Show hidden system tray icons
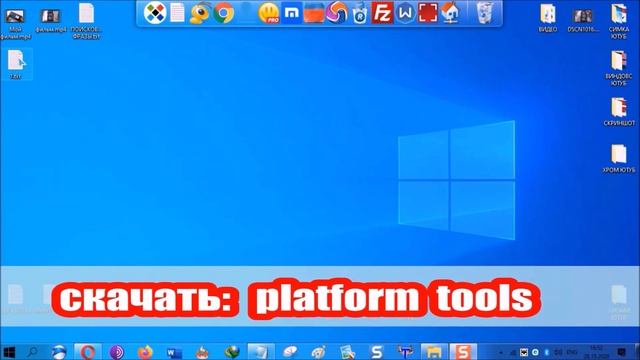Screen dimensions: 640x360 click(501, 352)
